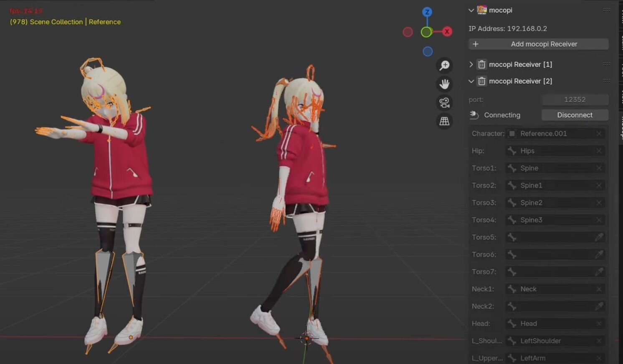Collapse mocopi Receiver [2] panel
The image size is (623, 364).
click(x=471, y=81)
